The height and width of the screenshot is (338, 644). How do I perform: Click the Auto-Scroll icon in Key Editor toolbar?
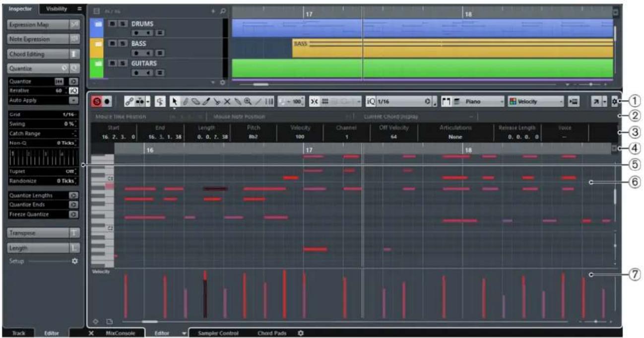click(139, 101)
